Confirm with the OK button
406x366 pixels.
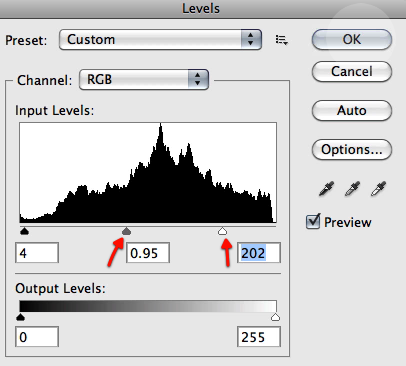[x=352, y=39]
